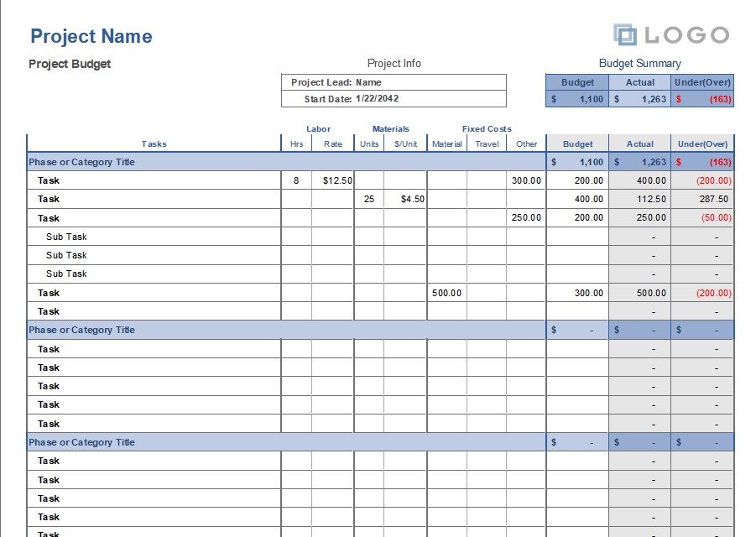The width and height of the screenshot is (756, 537).
Task: Select the Start Date 1/22/2042 cell
Action: point(377,99)
